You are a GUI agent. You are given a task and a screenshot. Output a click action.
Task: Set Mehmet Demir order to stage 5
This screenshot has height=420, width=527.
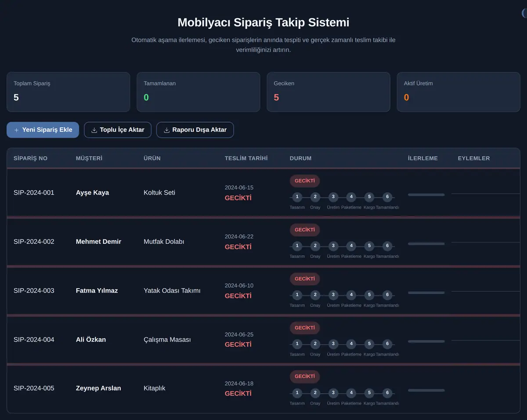pyautogui.click(x=369, y=246)
